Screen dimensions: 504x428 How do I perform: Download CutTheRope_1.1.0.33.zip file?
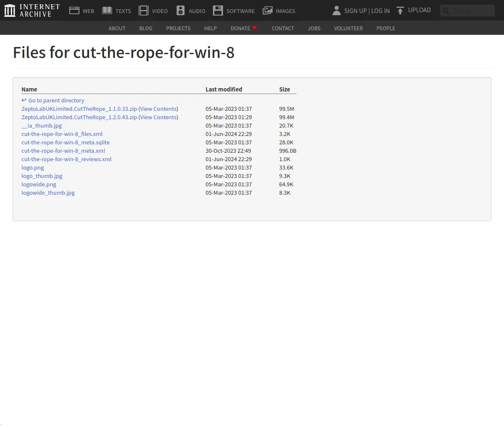(x=79, y=109)
